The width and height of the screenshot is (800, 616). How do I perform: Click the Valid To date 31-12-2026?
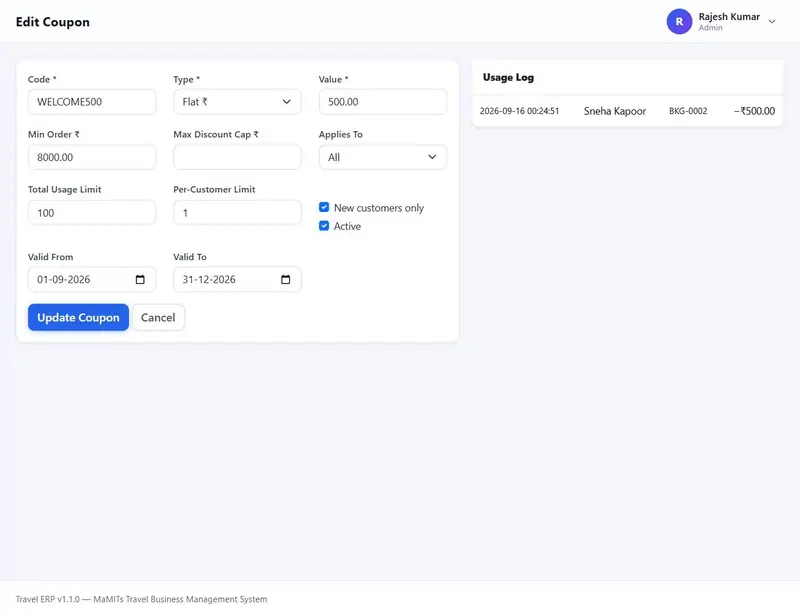point(209,279)
